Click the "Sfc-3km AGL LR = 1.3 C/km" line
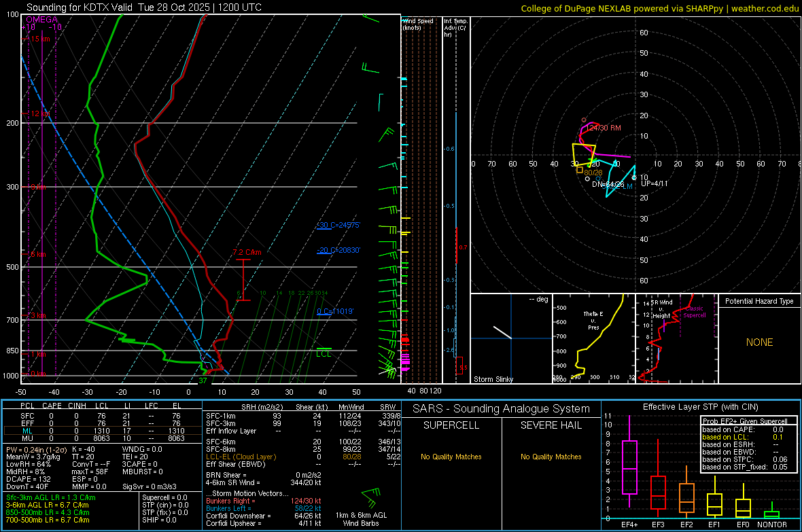The height and width of the screenshot is (532, 802). point(51,498)
